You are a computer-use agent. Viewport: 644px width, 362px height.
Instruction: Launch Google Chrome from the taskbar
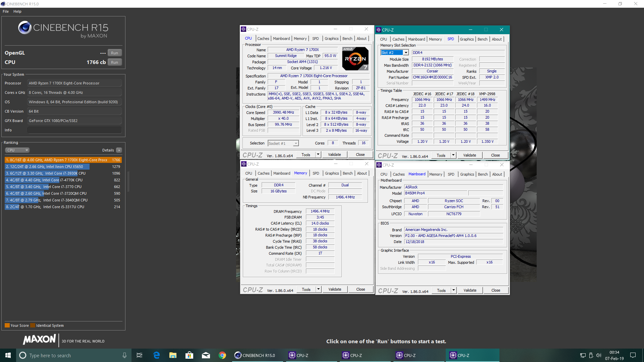(x=222, y=355)
